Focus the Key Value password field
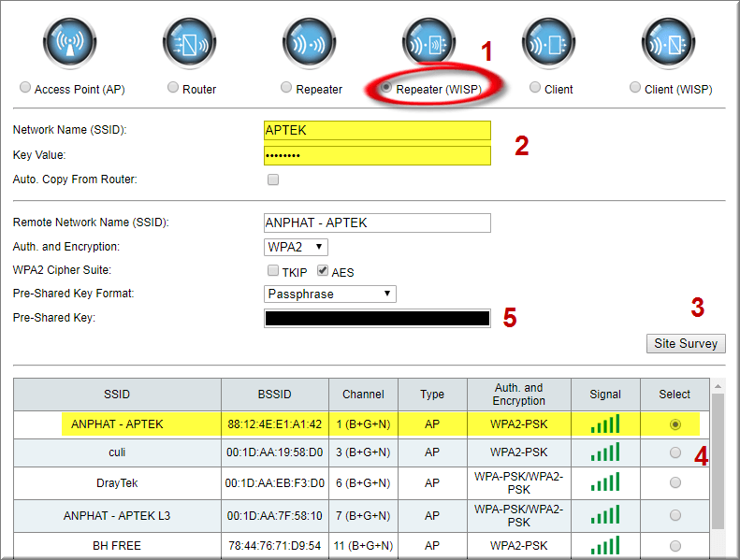740x560 pixels. [377, 155]
